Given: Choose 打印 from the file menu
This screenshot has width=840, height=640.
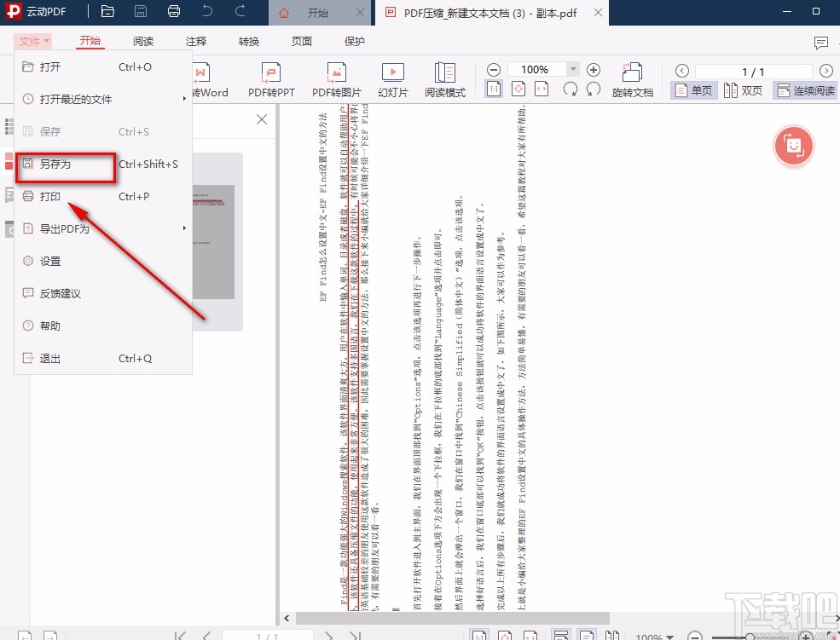Looking at the screenshot, I should click(103, 196).
